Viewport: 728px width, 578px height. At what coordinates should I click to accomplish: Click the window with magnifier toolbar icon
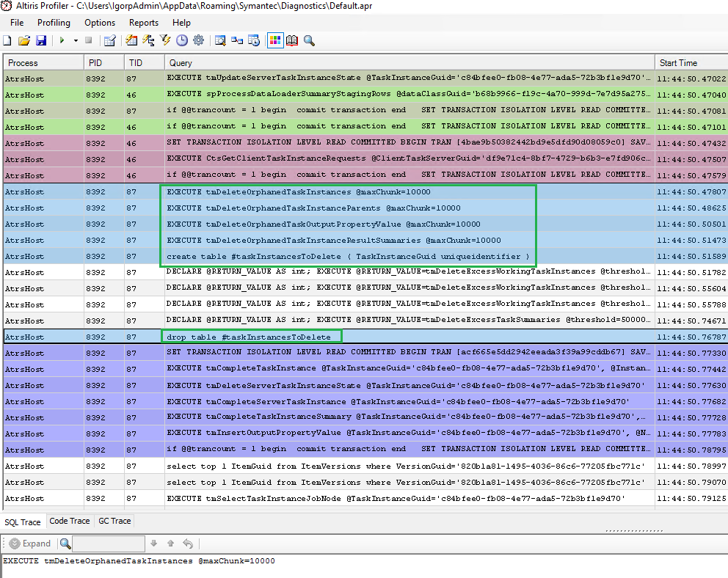[221, 41]
